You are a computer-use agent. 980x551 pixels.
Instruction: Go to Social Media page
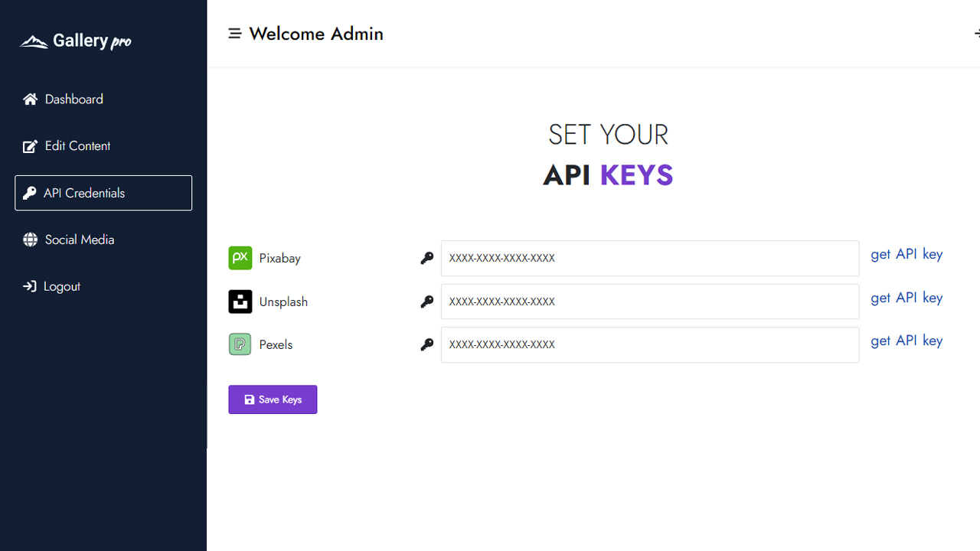(79, 240)
